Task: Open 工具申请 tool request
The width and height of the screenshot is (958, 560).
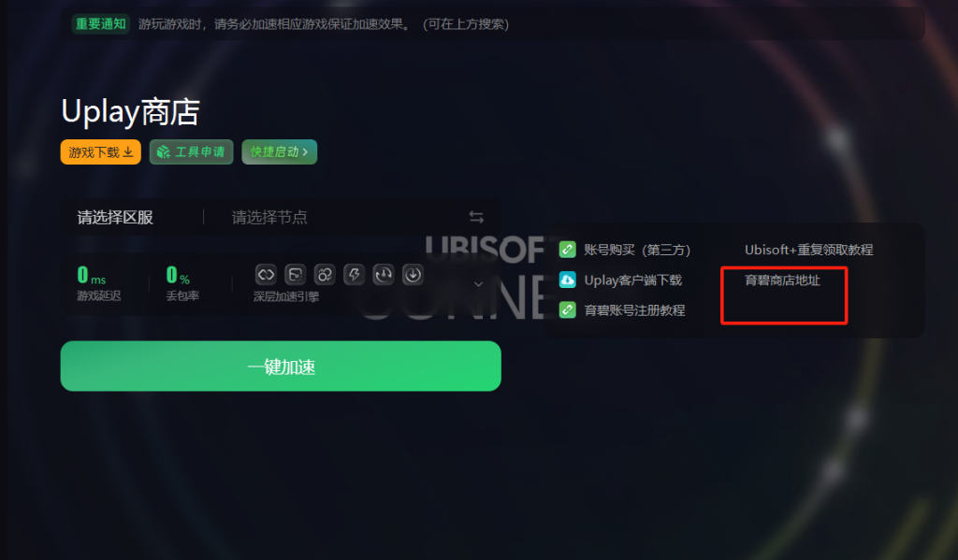Action: pyautogui.click(x=191, y=152)
